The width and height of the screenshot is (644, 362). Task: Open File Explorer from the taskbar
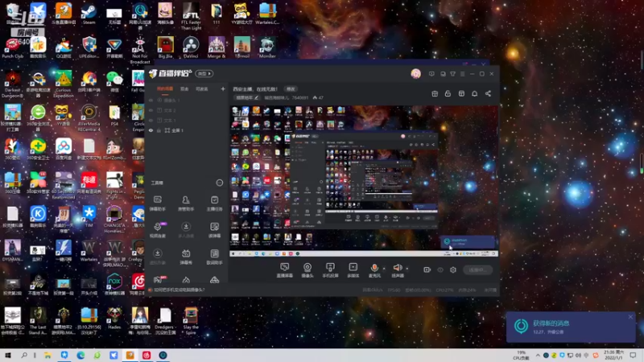(x=47, y=355)
